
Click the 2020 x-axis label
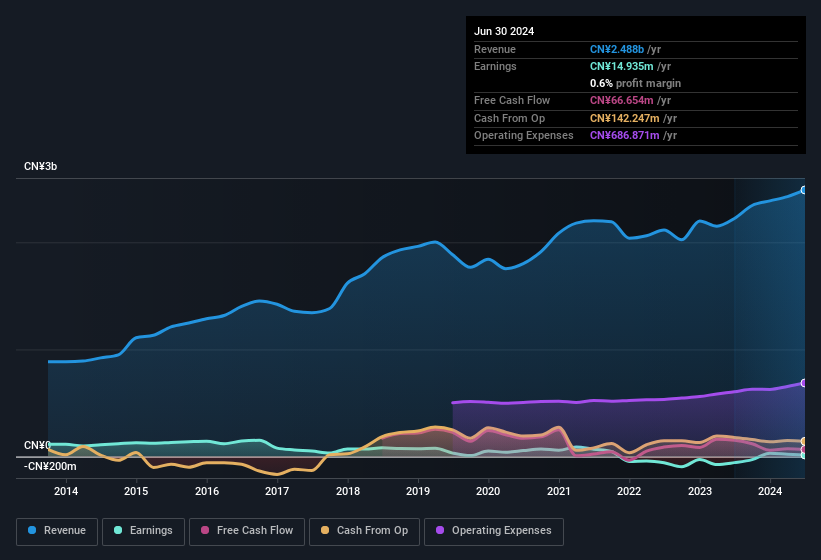488,491
